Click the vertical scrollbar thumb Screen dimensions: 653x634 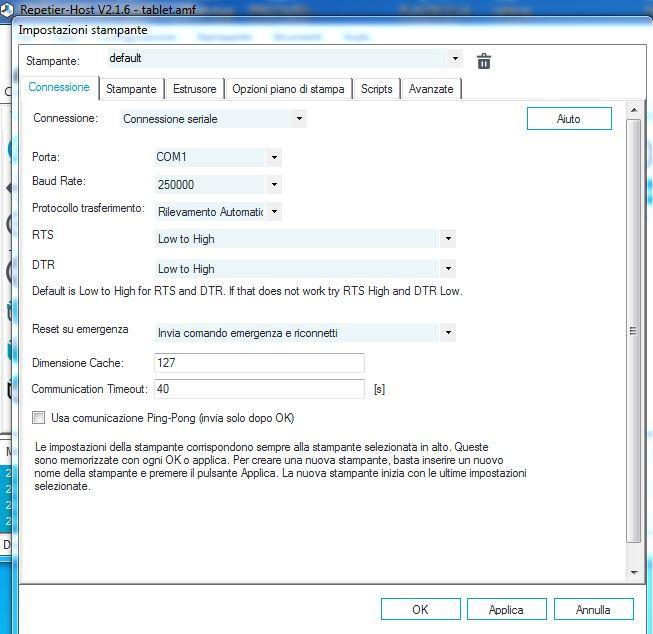633,331
